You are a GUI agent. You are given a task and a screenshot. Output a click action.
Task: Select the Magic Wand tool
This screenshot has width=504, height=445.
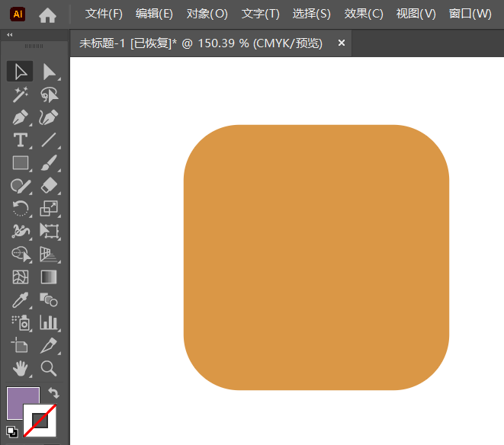point(20,94)
